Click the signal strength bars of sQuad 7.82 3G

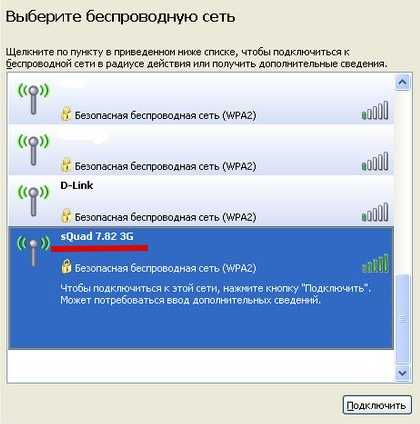(x=375, y=263)
